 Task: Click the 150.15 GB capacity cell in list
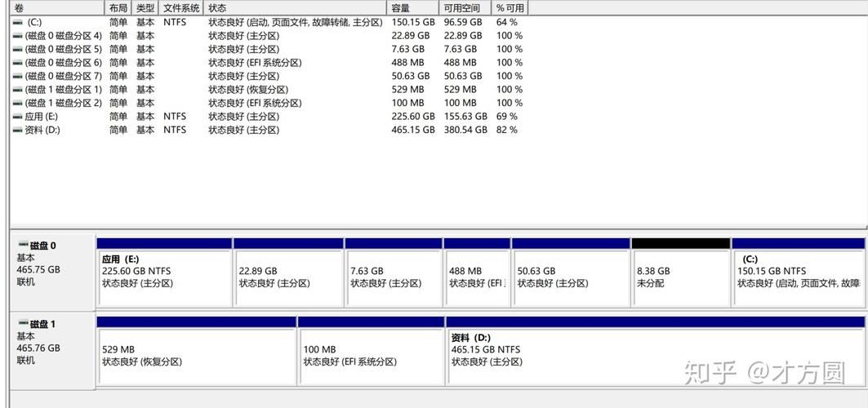click(413, 23)
